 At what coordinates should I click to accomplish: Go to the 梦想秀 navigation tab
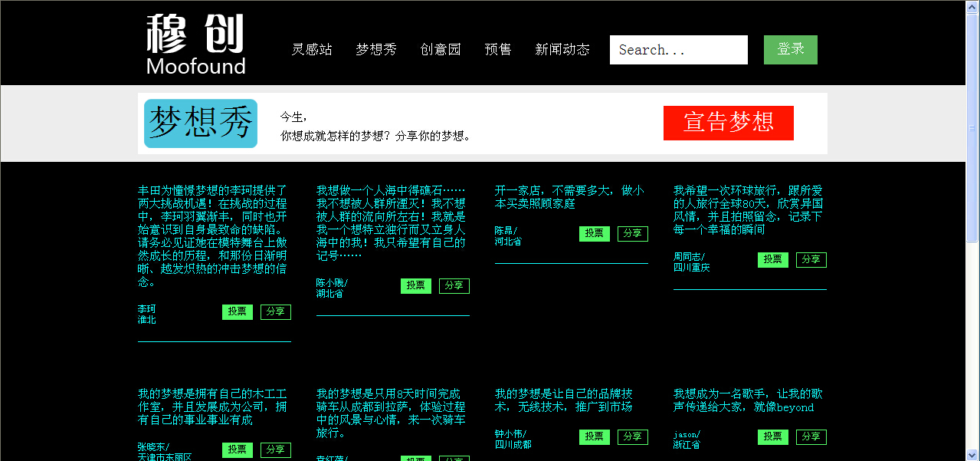376,50
